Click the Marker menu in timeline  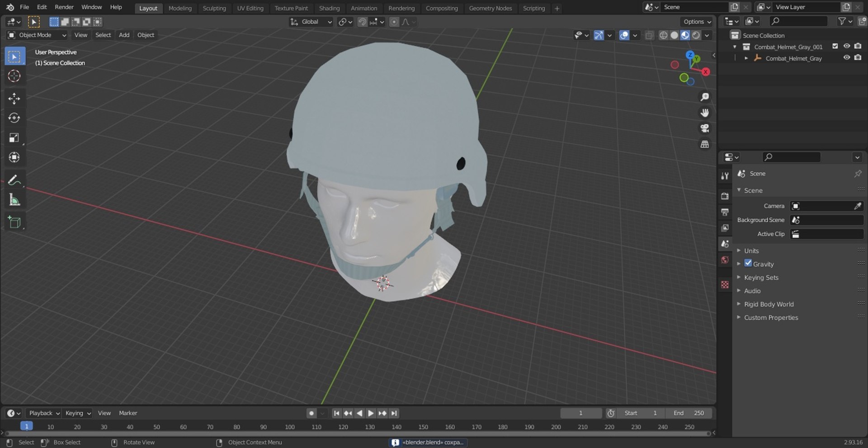click(x=128, y=413)
